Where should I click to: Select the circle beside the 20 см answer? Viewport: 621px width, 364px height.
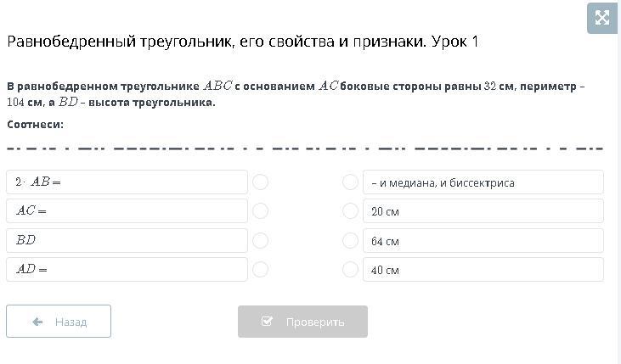pos(350,210)
